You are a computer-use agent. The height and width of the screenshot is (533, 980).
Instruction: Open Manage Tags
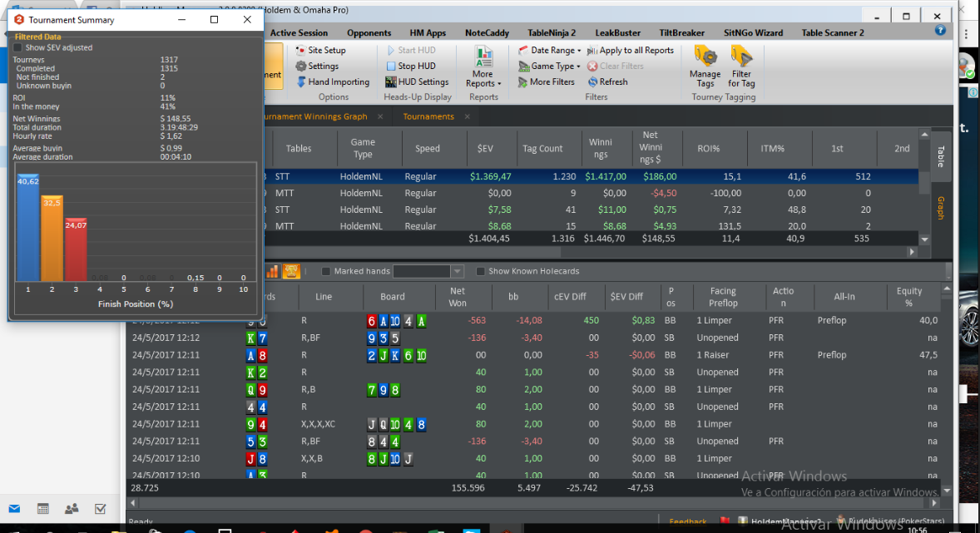[x=705, y=67]
